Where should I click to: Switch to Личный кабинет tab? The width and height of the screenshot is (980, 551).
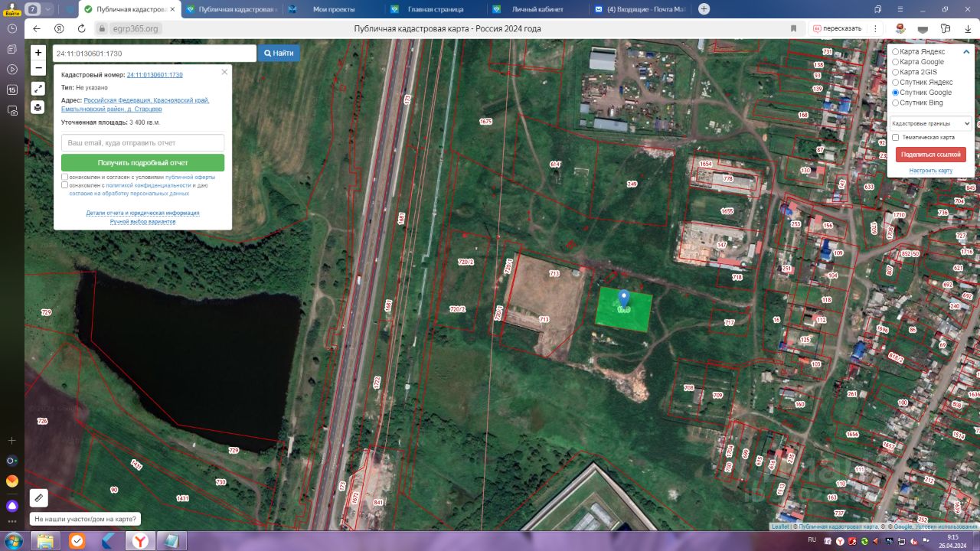[537, 9]
